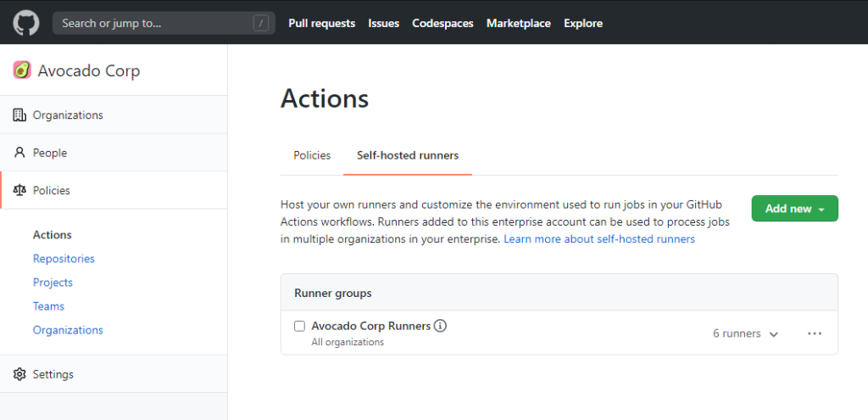
Task: Expand the 6 runners dropdown
Action: pyautogui.click(x=745, y=333)
